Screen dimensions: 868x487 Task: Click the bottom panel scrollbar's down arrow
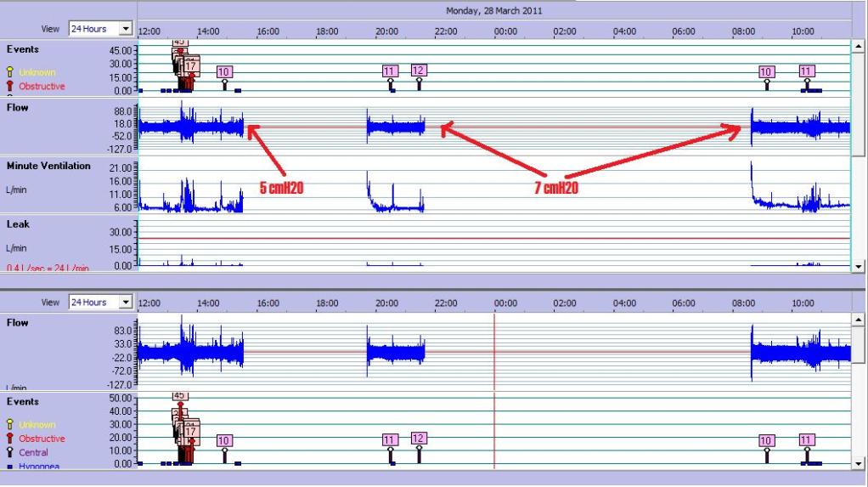pyautogui.click(x=858, y=463)
